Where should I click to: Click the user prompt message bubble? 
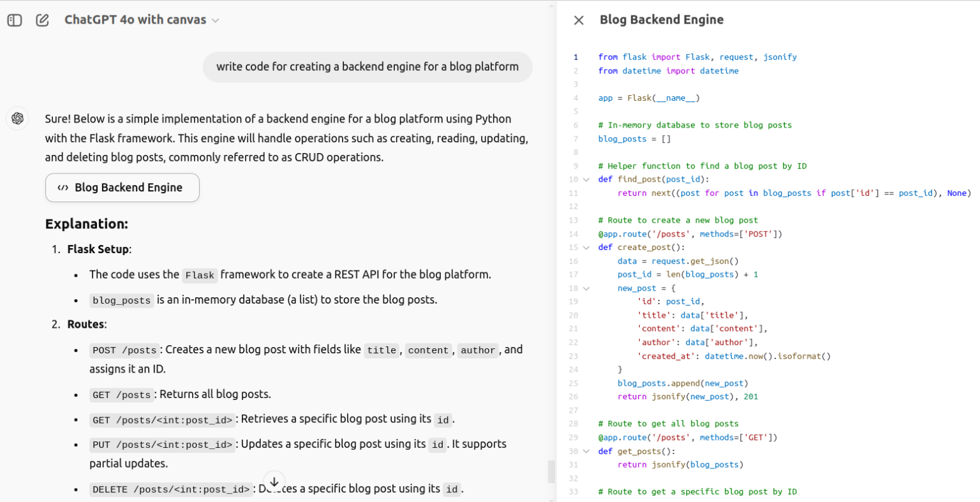pos(367,67)
